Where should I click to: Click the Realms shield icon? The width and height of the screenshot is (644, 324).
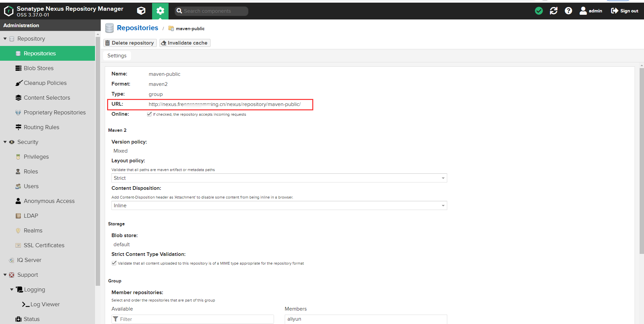(x=18, y=230)
